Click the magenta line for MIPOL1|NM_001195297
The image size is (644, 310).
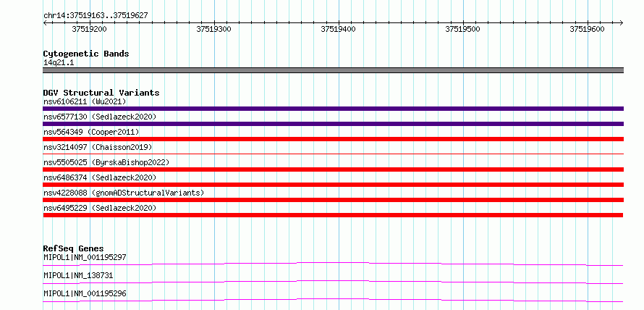333,264
